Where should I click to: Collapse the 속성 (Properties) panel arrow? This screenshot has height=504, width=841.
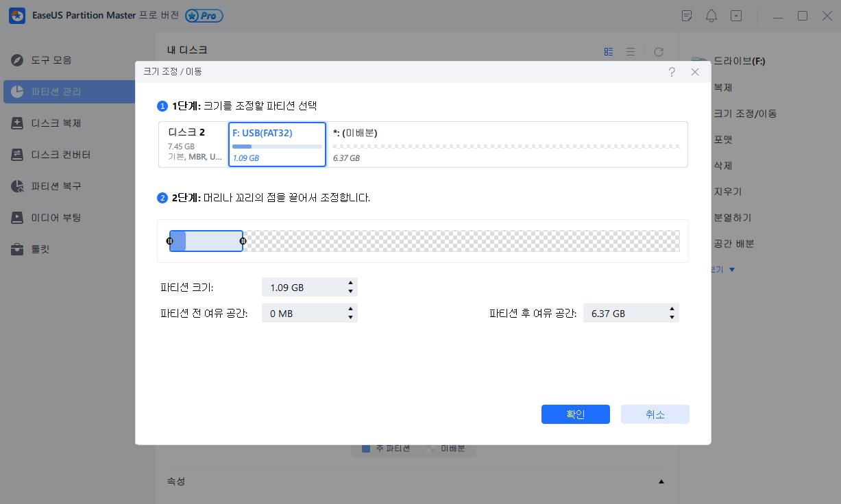(661, 482)
